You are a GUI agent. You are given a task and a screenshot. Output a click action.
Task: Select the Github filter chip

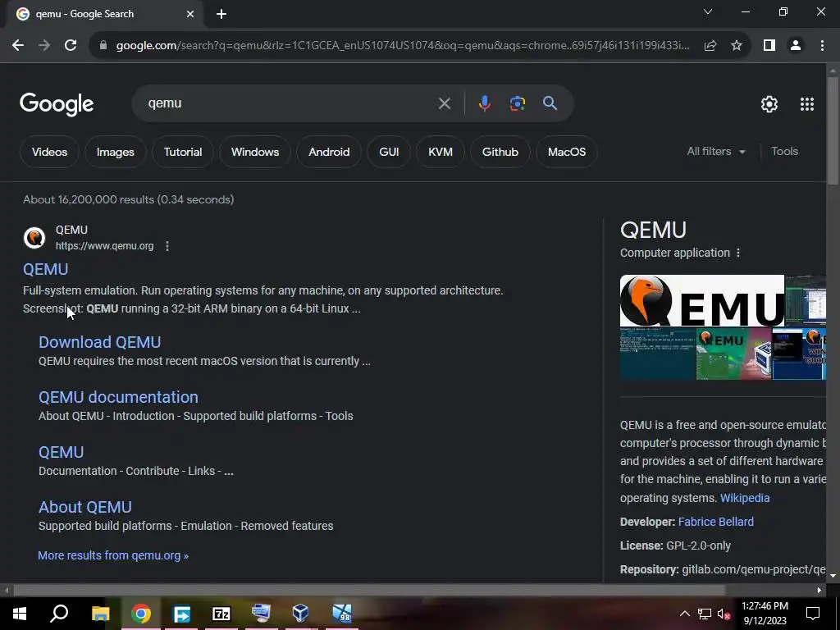tap(500, 152)
